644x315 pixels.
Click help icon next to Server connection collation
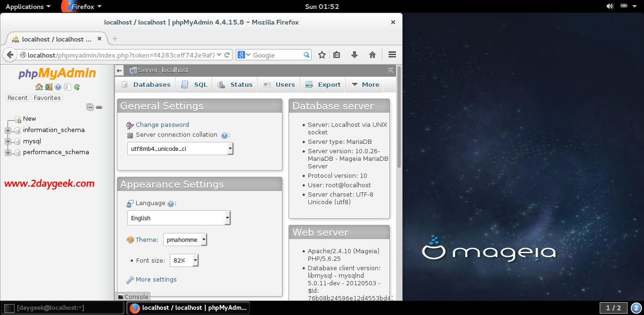coord(224,135)
